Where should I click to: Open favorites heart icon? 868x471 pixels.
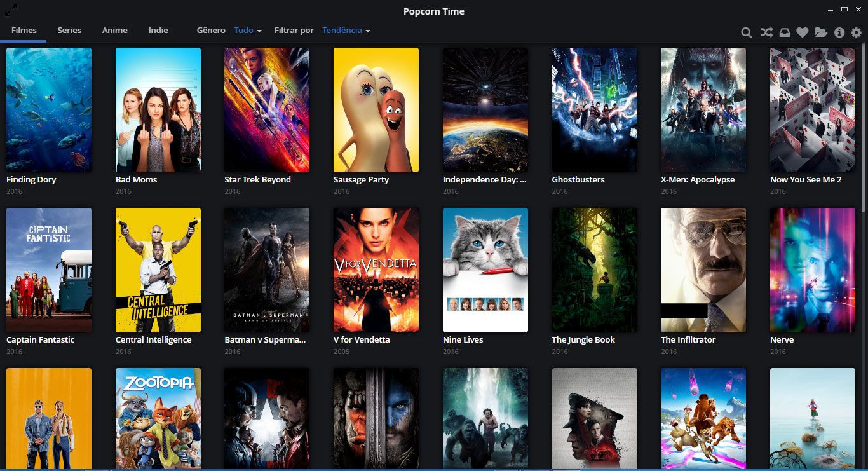803,32
